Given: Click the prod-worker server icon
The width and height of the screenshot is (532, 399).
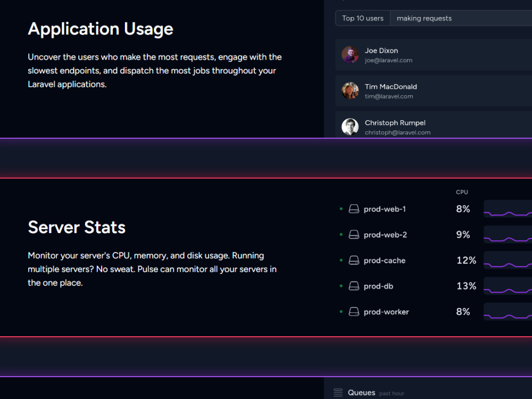Looking at the screenshot, I should click(x=354, y=312).
